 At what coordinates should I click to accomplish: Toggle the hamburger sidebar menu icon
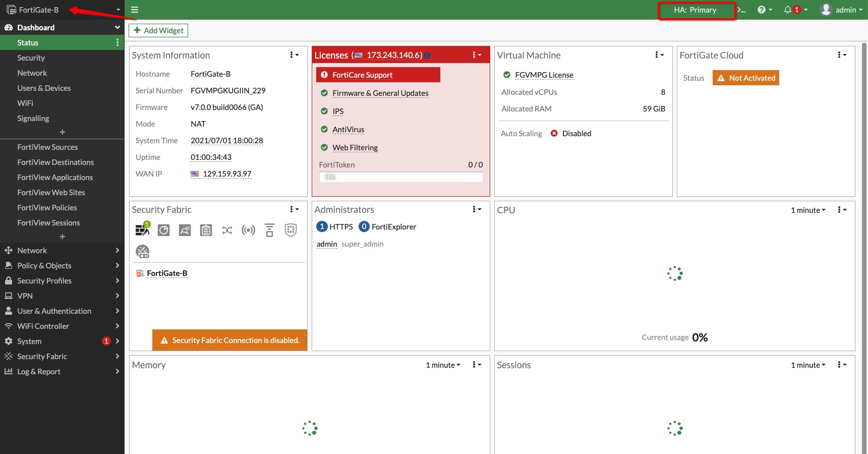click(135, 10)
